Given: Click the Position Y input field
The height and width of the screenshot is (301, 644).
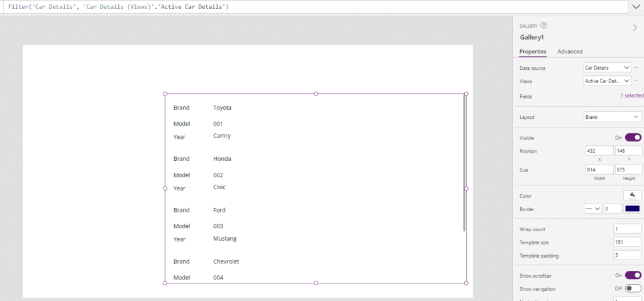Looking at the screenshot, I should tap(628, 151).
